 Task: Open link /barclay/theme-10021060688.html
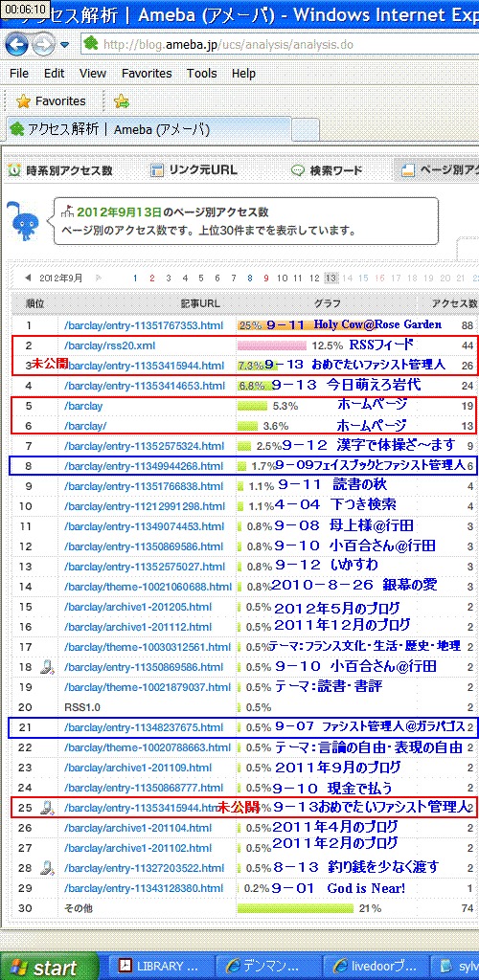[148, 587]
